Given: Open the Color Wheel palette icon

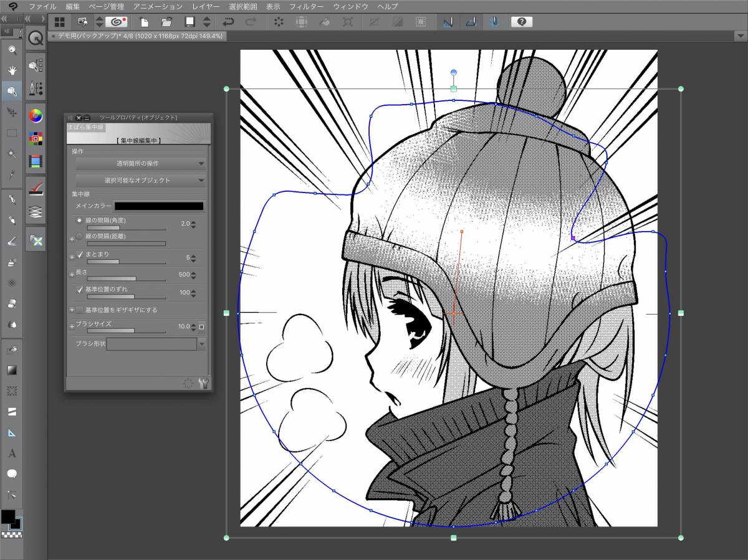Looking at the screenshot, I should [x=36, y=115].
